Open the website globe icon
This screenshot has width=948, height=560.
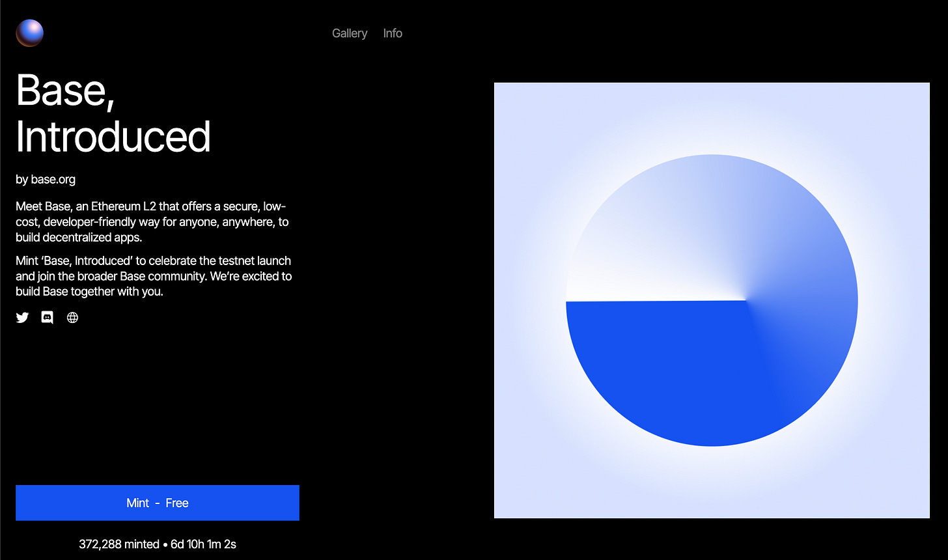pos(72,318)
